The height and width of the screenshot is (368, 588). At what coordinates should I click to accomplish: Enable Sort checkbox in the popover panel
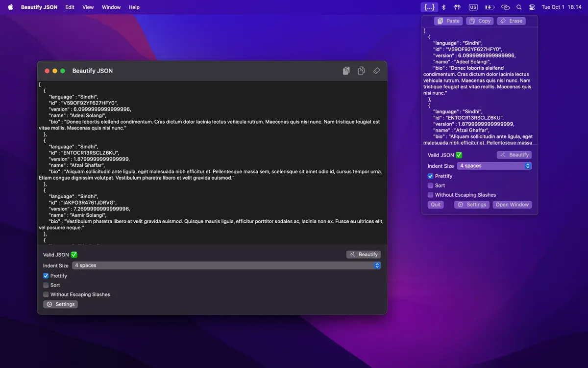click(431, 185)
